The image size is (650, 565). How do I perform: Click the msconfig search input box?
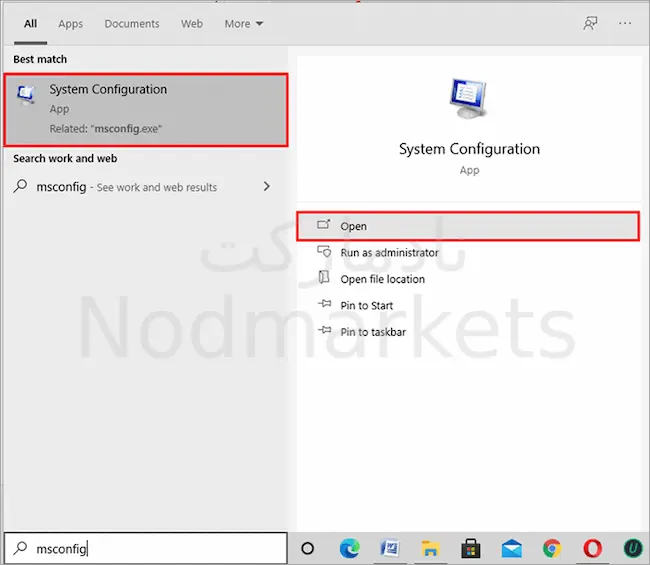(x=146, y=548)
